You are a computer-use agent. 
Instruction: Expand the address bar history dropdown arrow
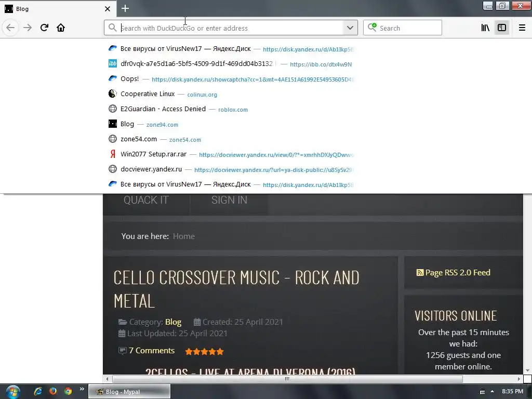(x=350, y=28)
